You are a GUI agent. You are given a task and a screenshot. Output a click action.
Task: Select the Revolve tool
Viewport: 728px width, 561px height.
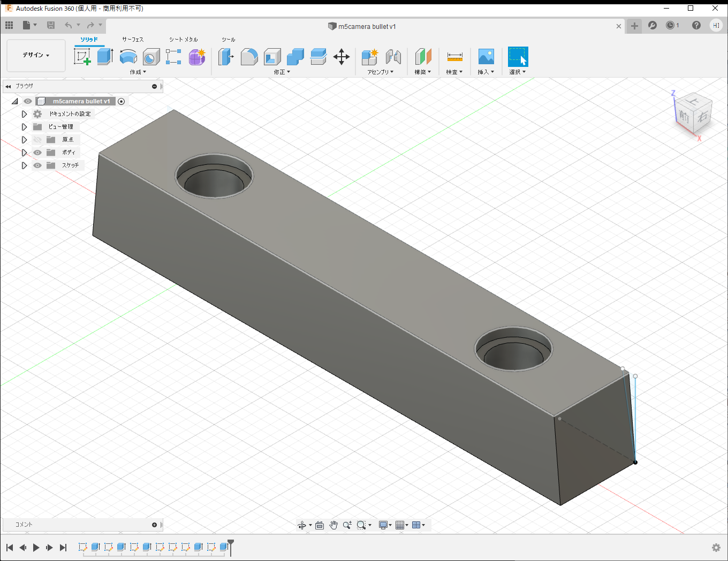pyautogui.click(x=128, y=56)
